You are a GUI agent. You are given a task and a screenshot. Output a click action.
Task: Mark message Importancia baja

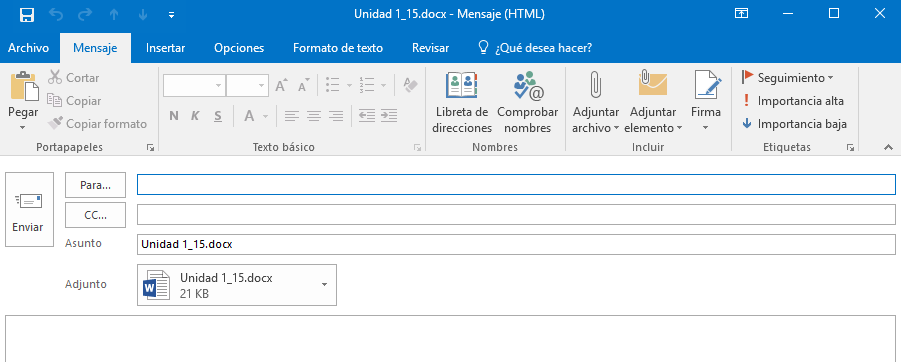[794, 124]
